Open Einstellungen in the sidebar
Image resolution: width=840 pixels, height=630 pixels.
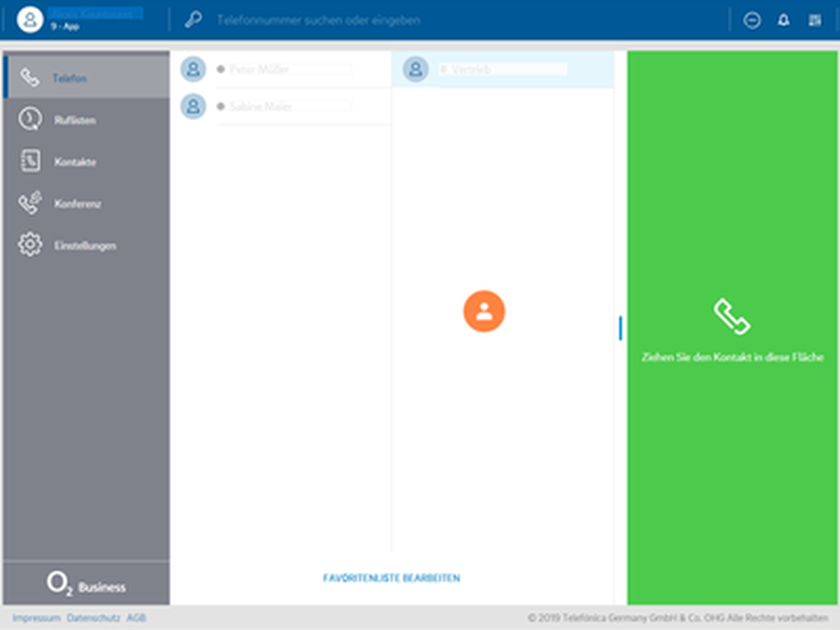click(87, 245)
